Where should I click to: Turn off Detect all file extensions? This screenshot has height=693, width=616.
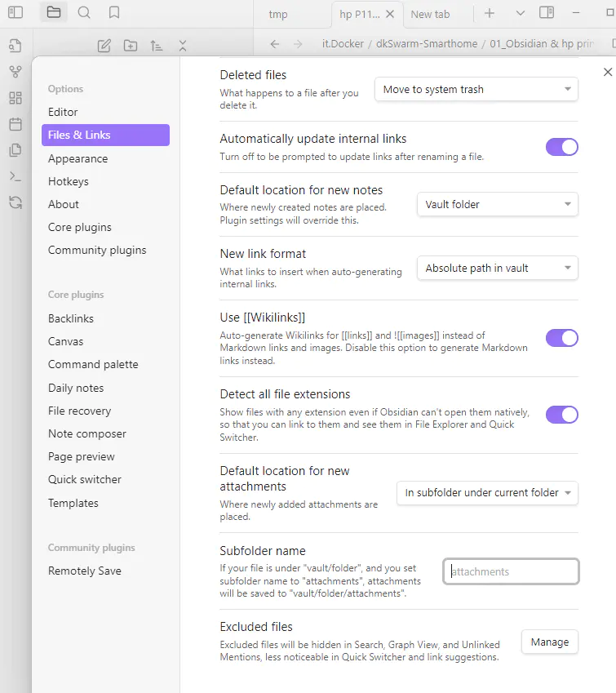[561, 415]
